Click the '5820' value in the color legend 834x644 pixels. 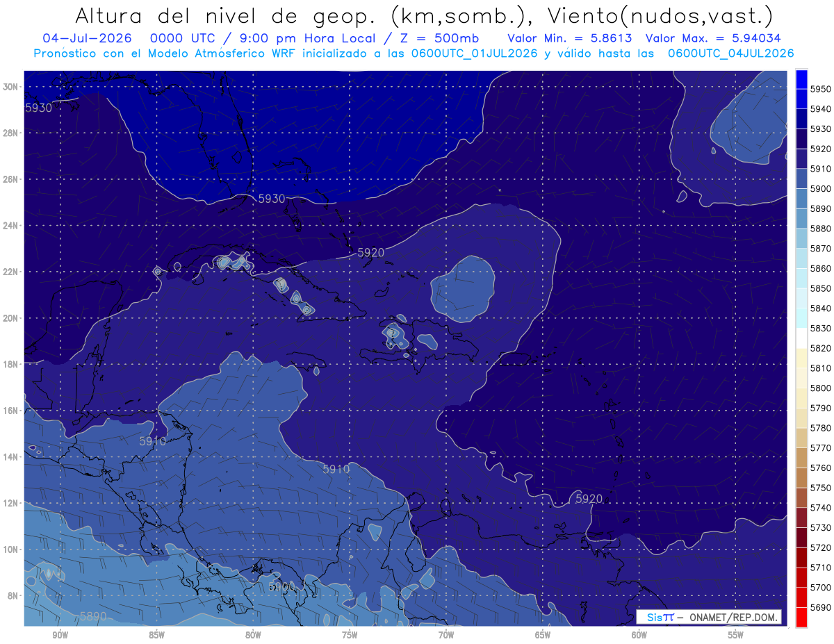(821, 349)
